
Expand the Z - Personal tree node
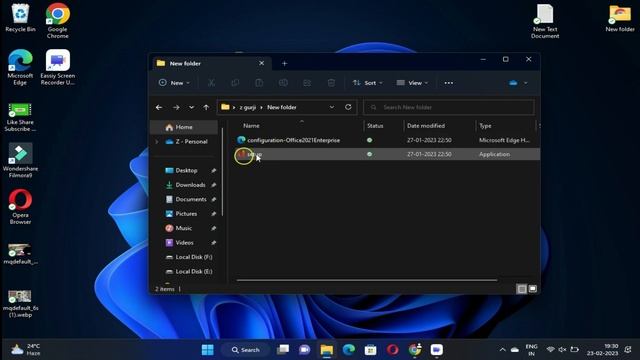(x=157, y=142)
